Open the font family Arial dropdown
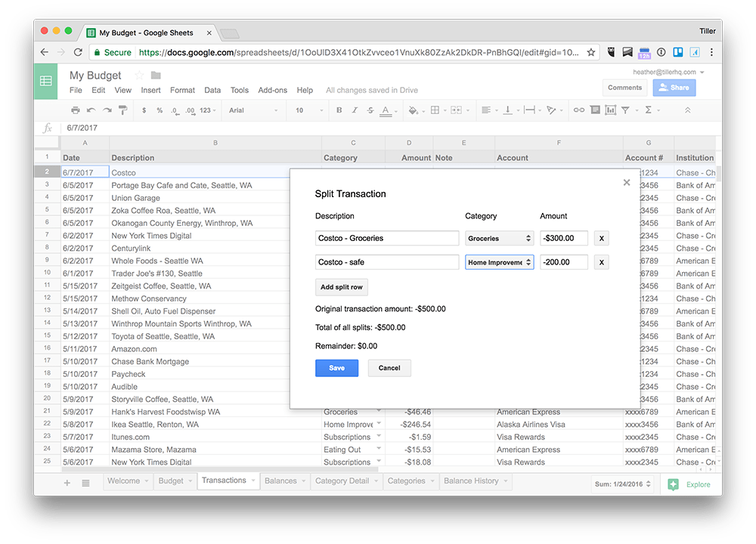 (253, 110)
